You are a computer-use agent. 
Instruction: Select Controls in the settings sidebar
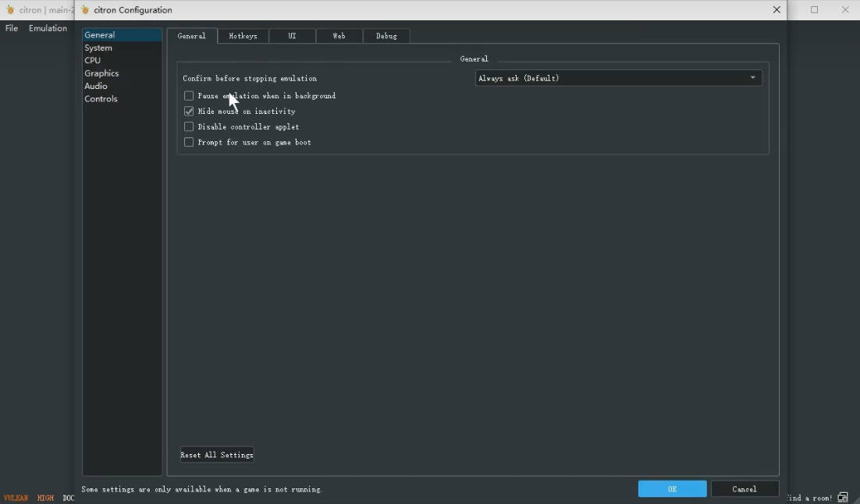click(x=101, y=99)
